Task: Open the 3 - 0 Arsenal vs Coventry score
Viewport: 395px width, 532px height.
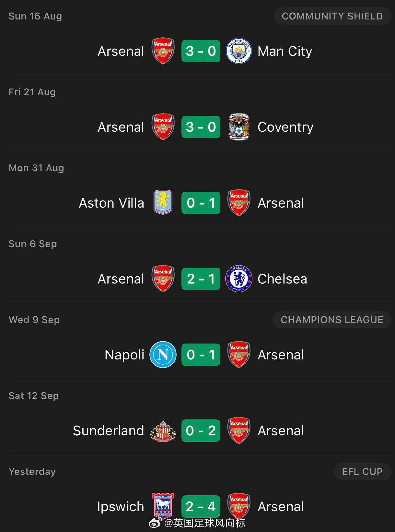Action: coord(201,127)
